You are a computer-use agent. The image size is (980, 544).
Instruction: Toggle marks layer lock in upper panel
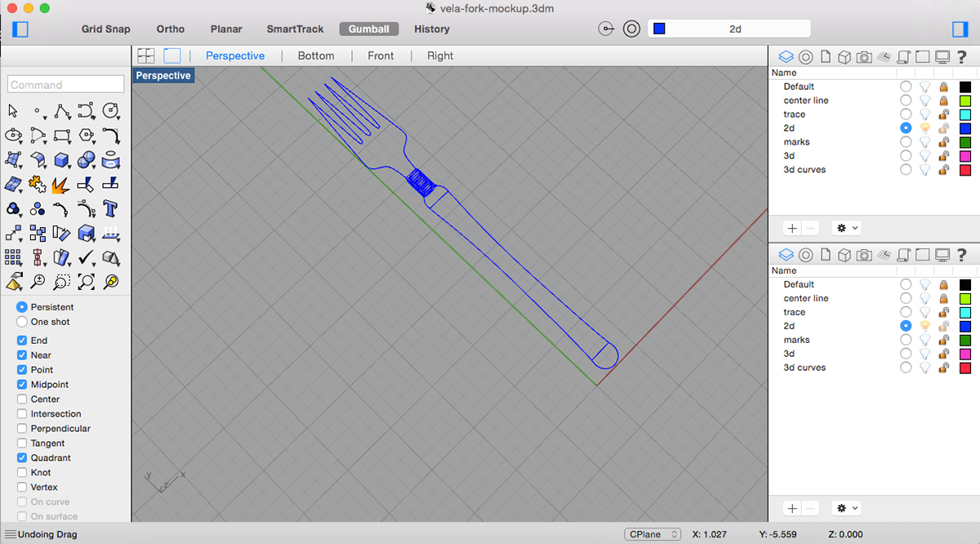pyautogui.click(x=943, y=142)
